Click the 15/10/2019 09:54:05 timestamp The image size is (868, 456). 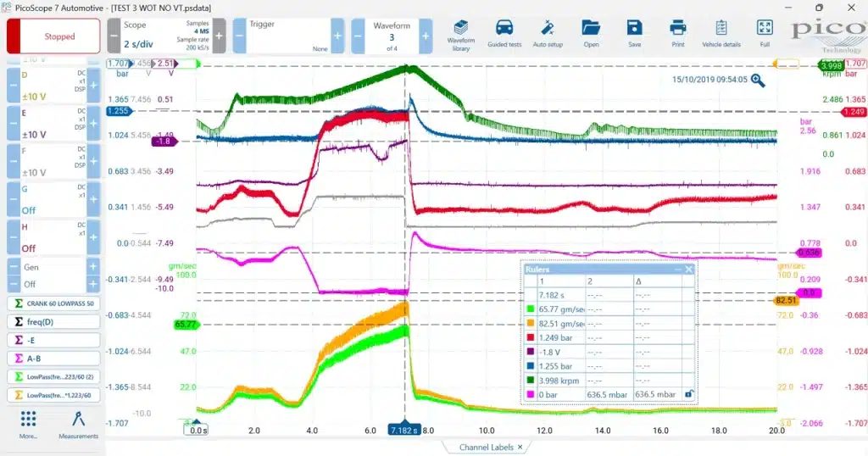pos(709,80)
